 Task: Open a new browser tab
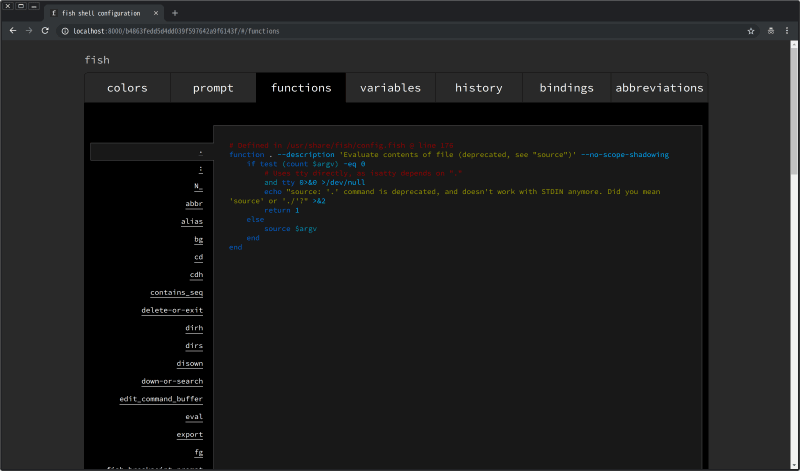[175, 13]
